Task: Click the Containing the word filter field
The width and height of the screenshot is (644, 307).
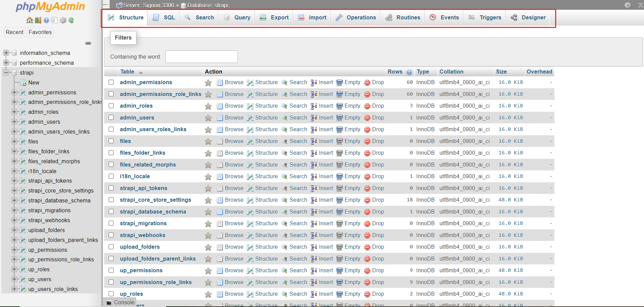Action: tap(202, 57)
